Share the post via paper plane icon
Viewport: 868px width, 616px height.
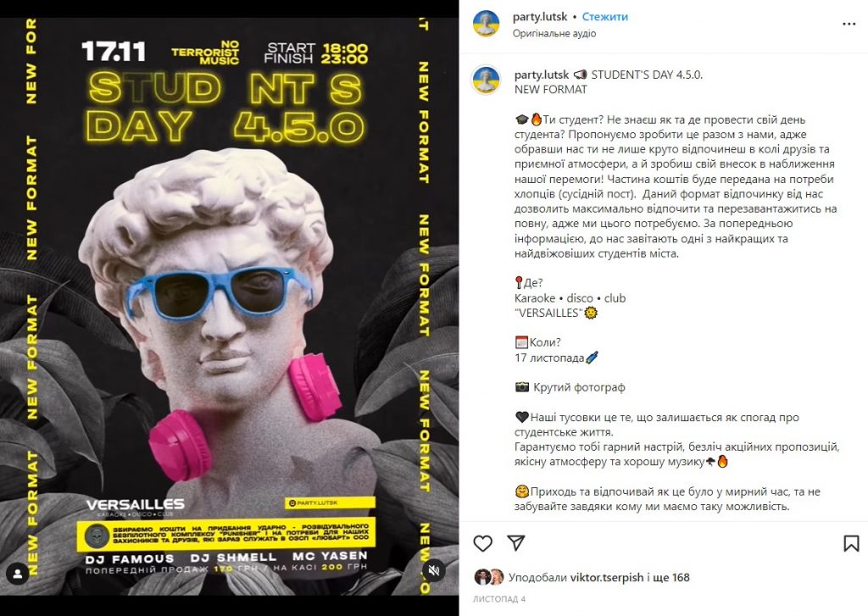[516, 543]
